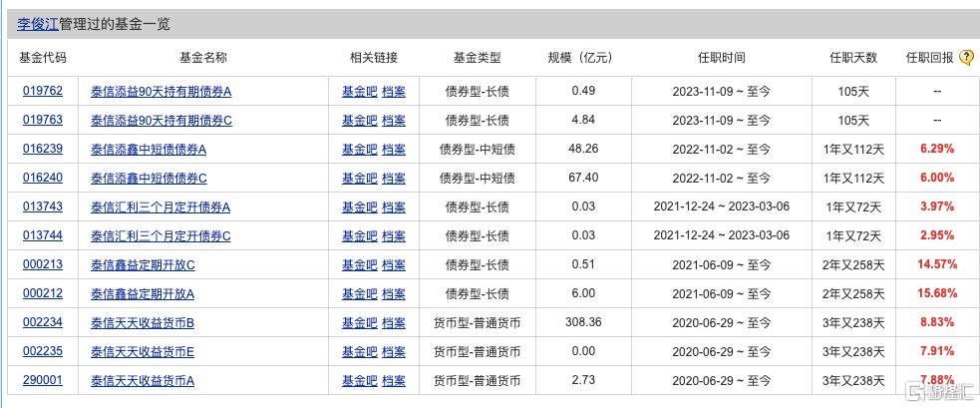Select the 6.29% return value
The height and width of the screenshot is (408, 980).
coord(937,149)
